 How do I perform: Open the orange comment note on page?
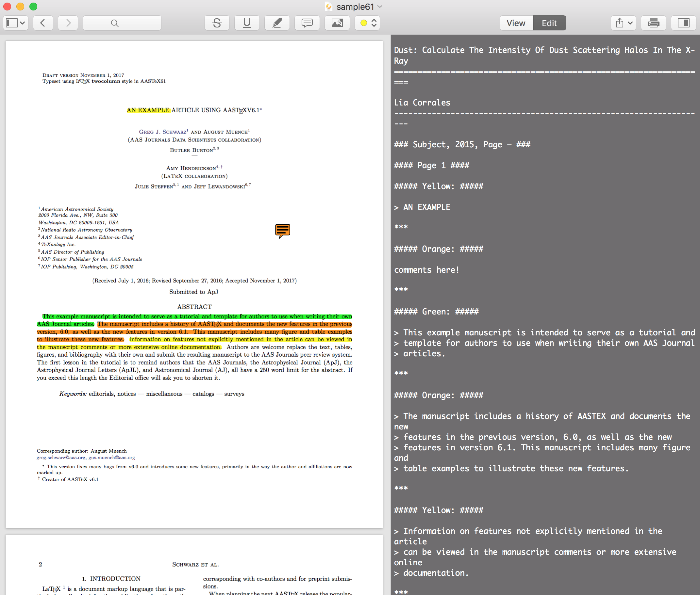[x=282, y=231]
